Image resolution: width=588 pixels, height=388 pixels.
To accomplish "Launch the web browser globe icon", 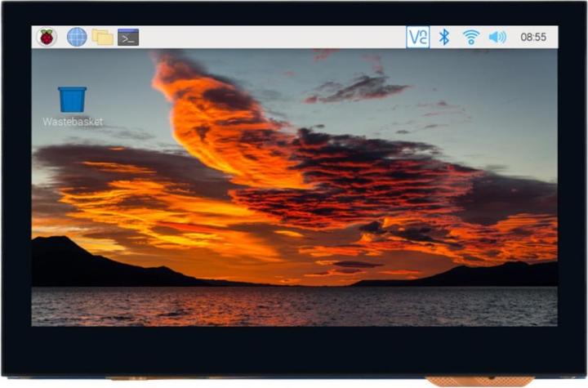I will coord(77,37).
